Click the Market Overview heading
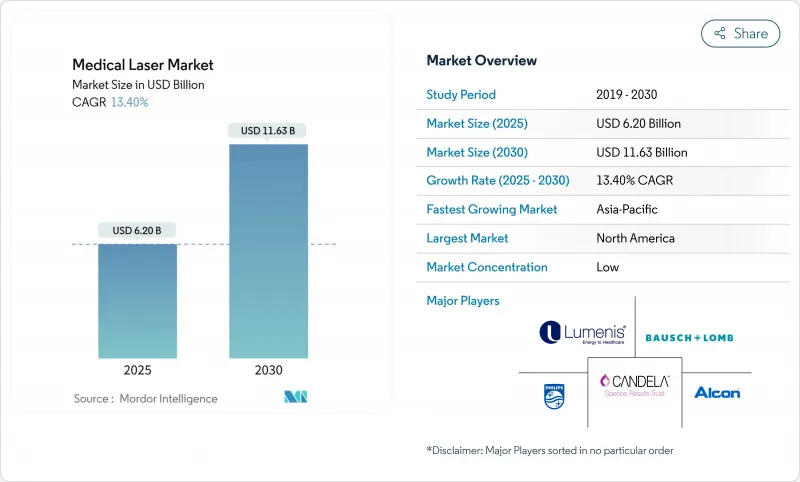The width and height of the screenshot is (800, 482). coord(481,60)
